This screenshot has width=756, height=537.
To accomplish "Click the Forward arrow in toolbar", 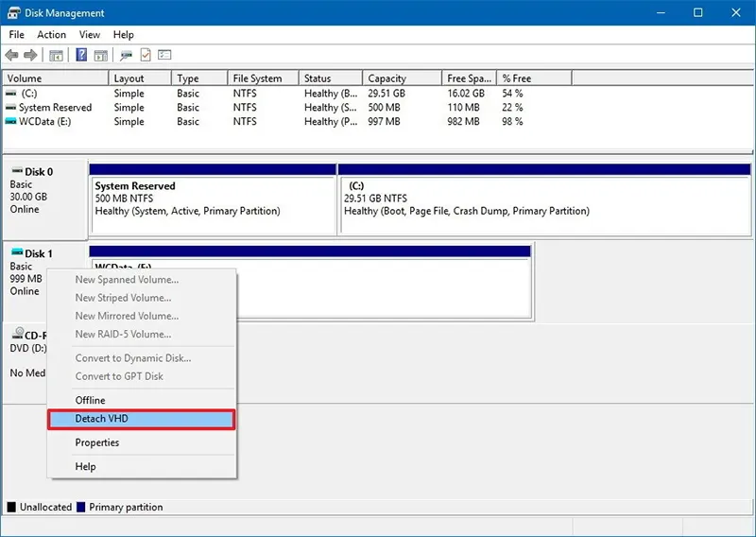I will [x=30, y=55].
